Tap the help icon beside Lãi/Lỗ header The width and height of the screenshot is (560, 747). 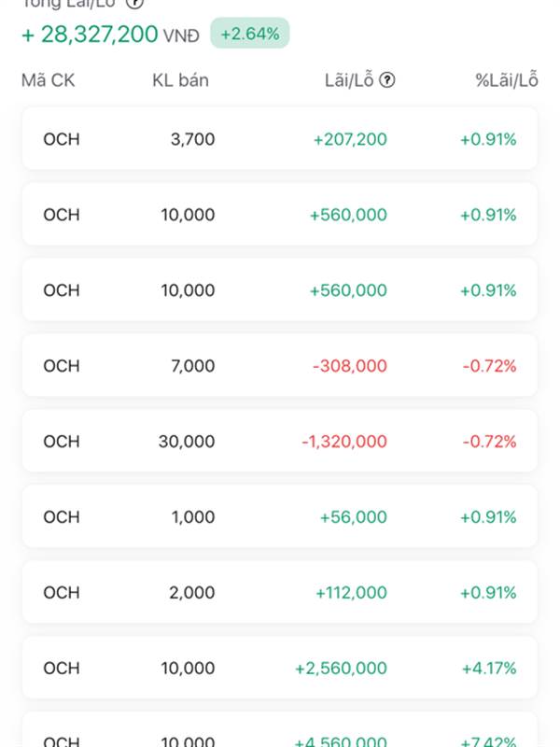point(387,80)
